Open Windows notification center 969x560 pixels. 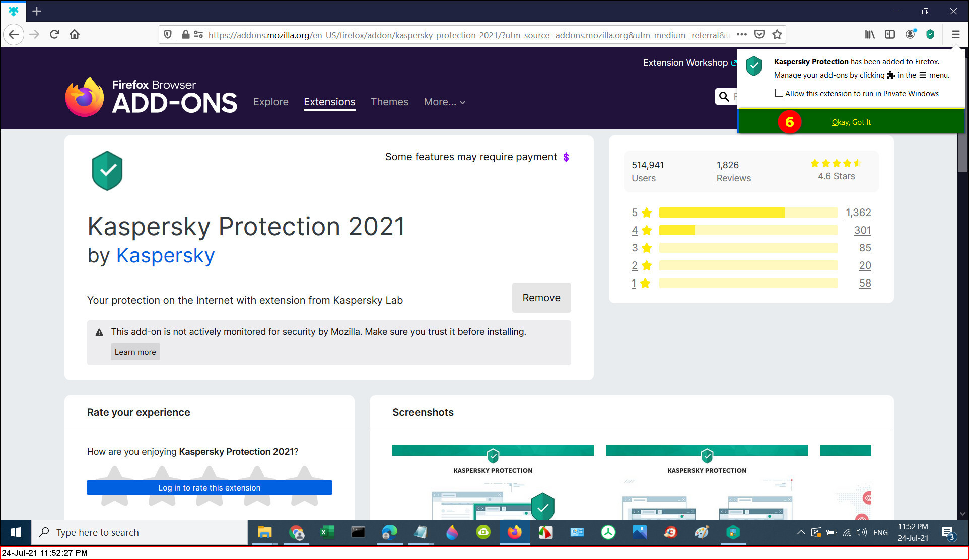(948, 533)
